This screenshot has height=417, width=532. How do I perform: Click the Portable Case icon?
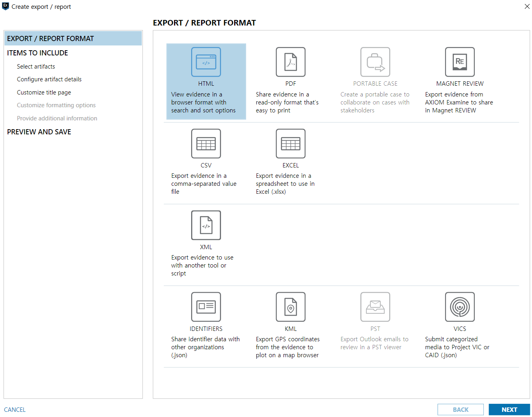click(x=375, y=62)
